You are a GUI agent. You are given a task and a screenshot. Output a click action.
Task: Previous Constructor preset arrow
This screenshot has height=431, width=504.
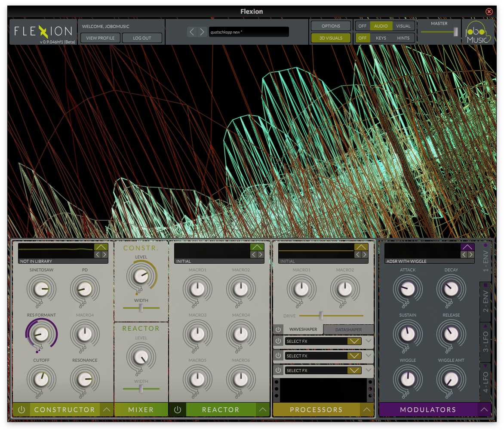pyautogui.click(x=98, y=255)
